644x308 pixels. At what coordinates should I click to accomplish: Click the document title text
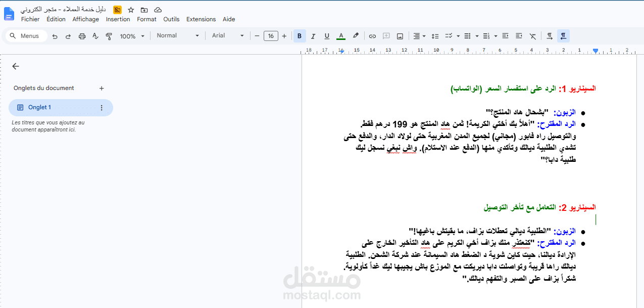click(x=64, y=10)
